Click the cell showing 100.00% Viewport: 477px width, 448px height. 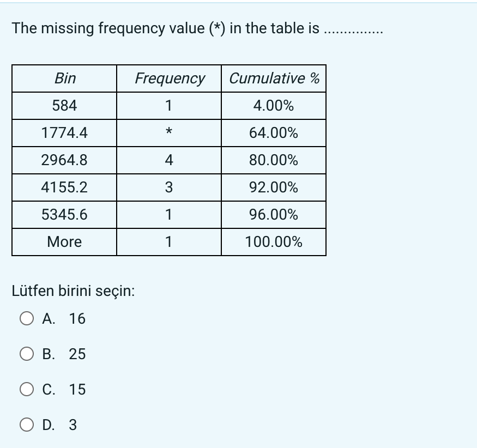point(273,241)
